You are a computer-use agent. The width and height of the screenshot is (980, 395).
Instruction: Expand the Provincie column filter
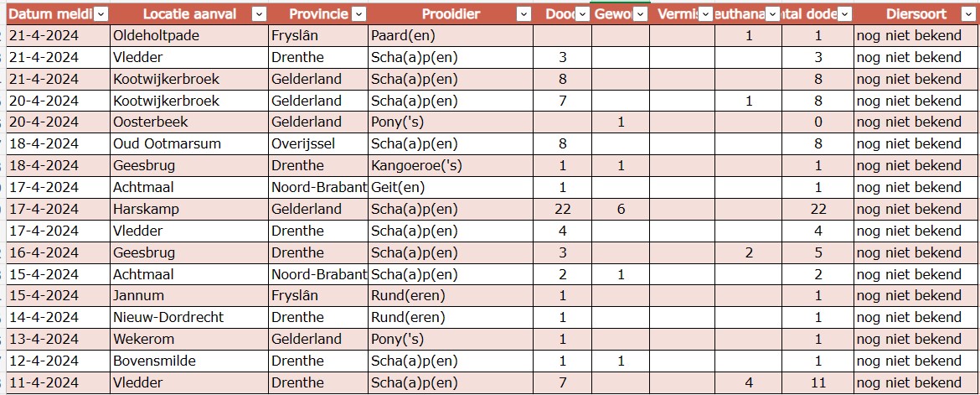coord(358,14)
